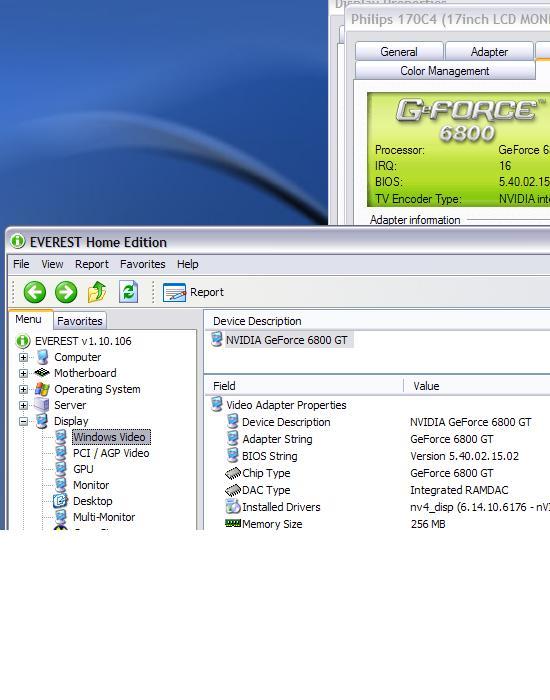
Task: Click the EVEREST title bar app icon
Action: tap(17, 242)
